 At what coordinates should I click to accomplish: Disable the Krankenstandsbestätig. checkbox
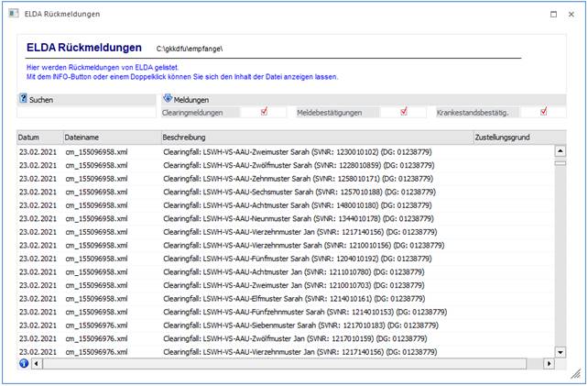(544, 112)
